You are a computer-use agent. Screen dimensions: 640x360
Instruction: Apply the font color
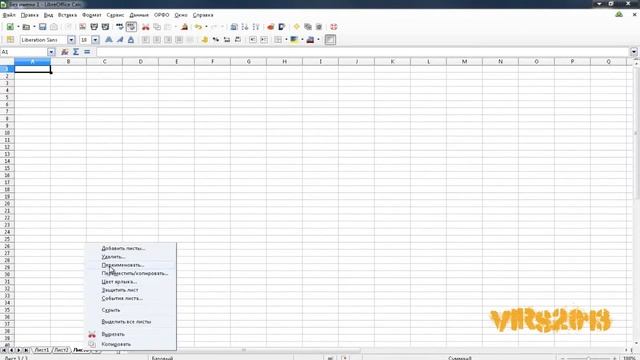click(310, 40)
